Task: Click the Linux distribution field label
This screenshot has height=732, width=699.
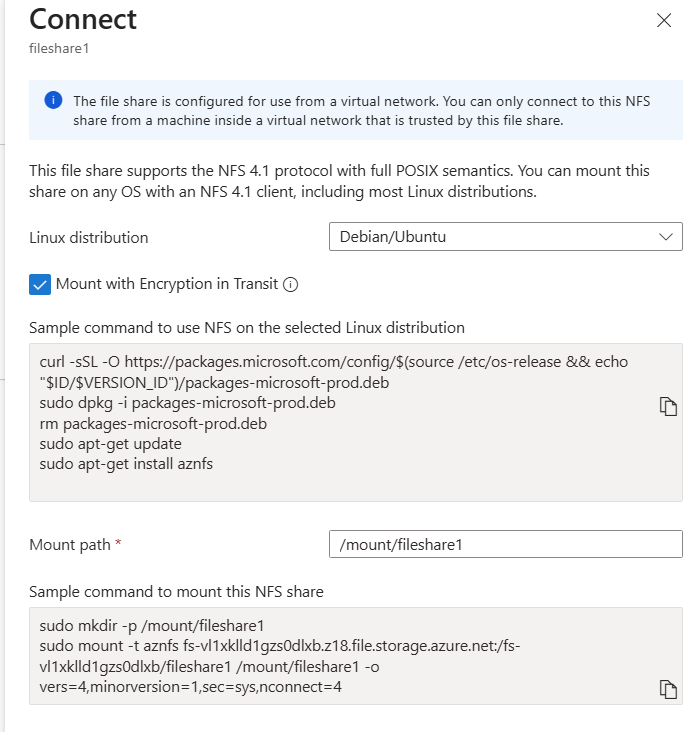Action: click(89, 238)
